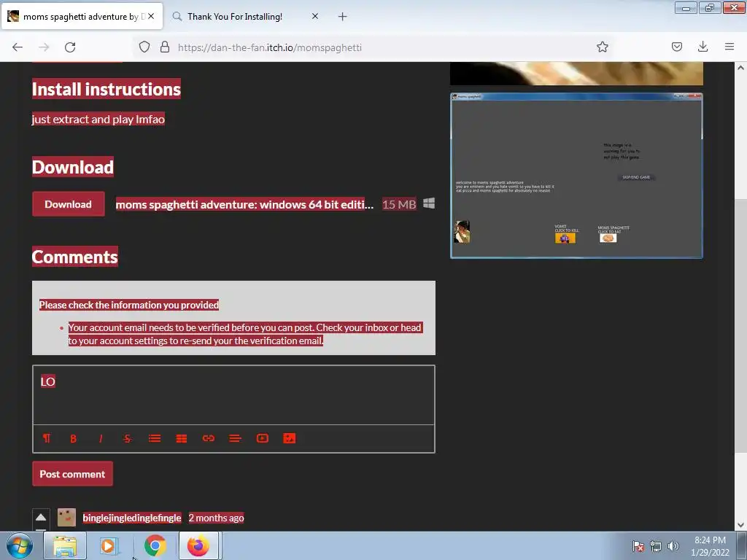Close the Thank You For Installing tab
The image size is (747, 560).
coord(315,16)
